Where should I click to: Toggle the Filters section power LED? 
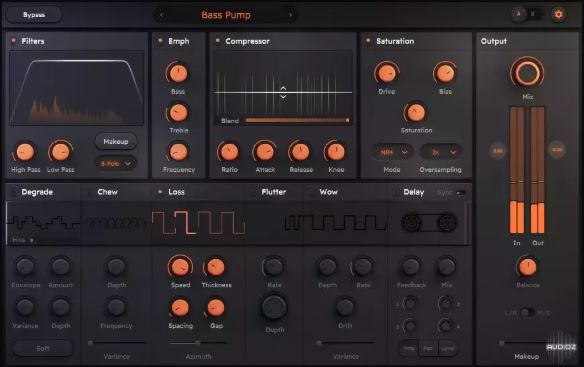13,41
